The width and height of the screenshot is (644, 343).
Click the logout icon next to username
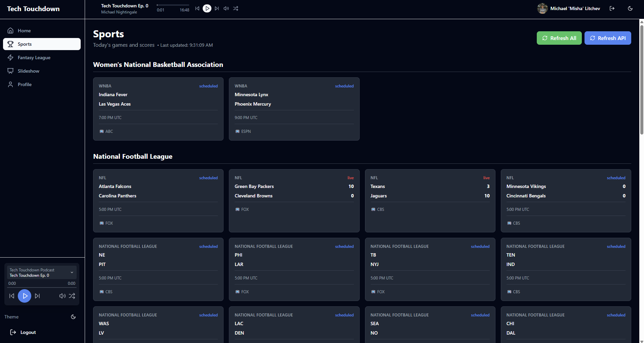click(x=612, y=8)
